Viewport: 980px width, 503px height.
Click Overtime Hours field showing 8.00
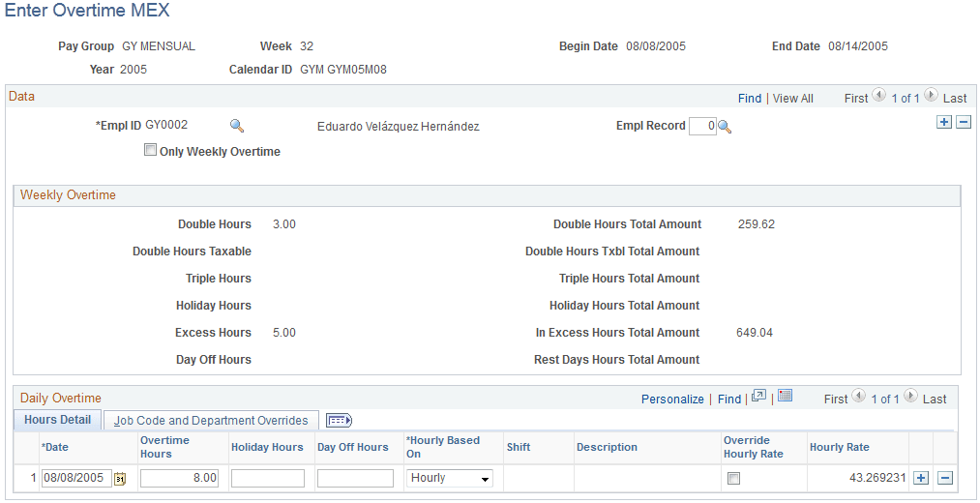tap(179, 479)
